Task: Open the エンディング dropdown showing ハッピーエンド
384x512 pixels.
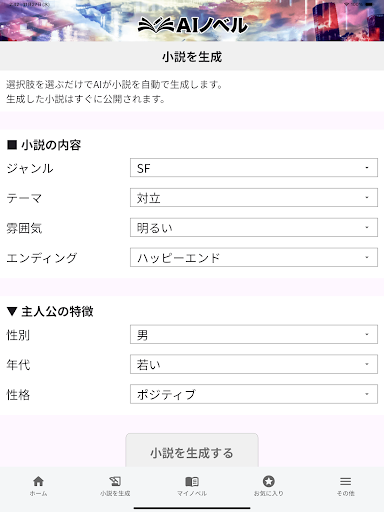Action: click(x=254, y=257)
